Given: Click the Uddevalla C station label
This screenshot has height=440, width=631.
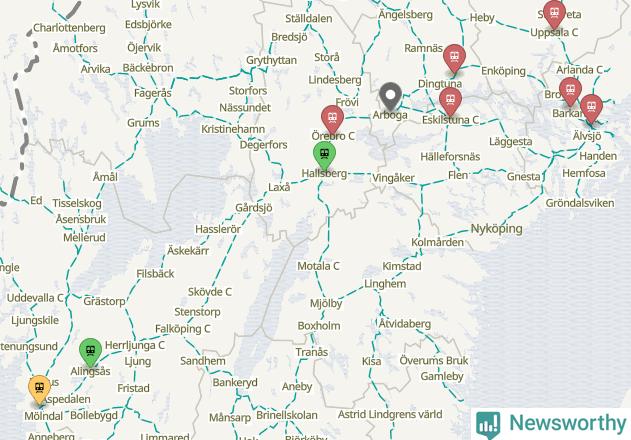Looking at the screenshot, I should (35, 298).
